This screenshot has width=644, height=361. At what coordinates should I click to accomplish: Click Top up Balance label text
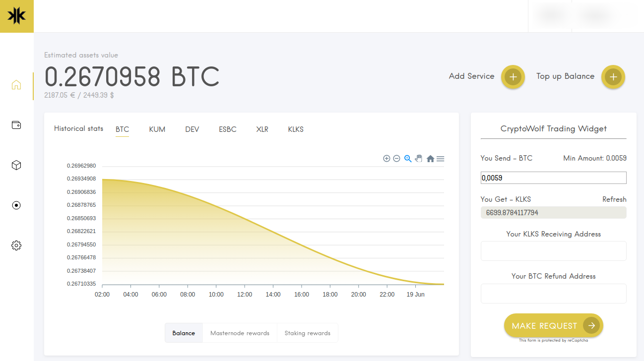tap(565, 76)
